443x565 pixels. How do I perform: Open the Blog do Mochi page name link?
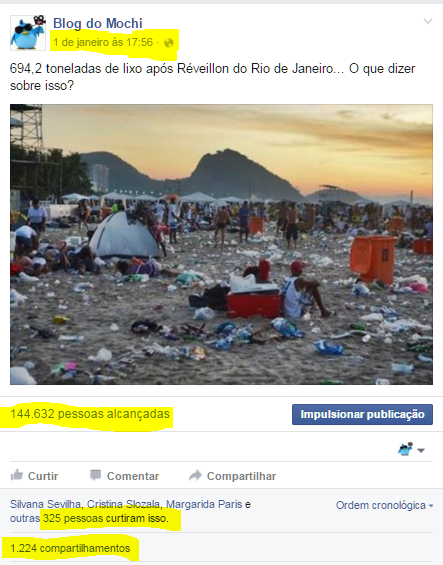[98, 23]
